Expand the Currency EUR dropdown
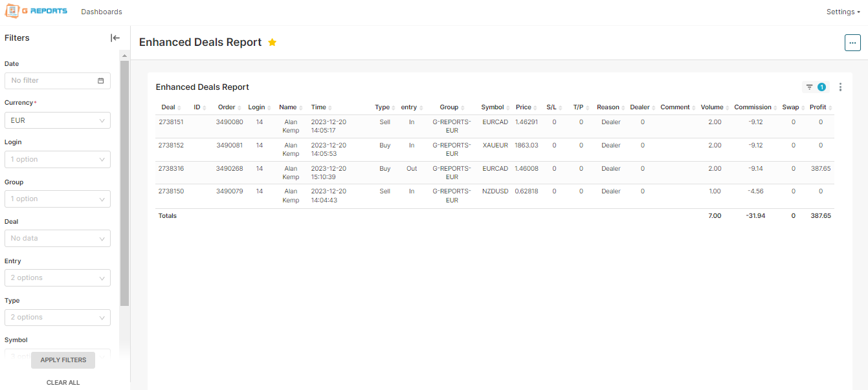The width and height of the screenshot is (868, 390). 58,120
